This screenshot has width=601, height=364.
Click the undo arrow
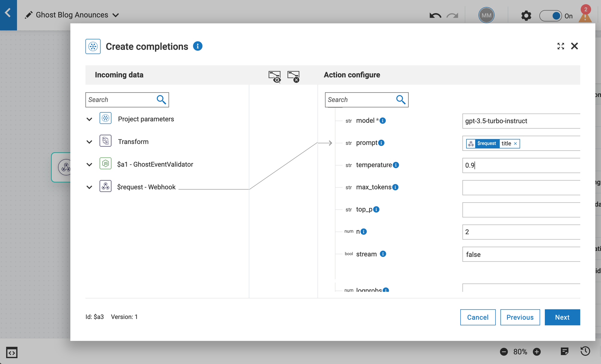435,16
